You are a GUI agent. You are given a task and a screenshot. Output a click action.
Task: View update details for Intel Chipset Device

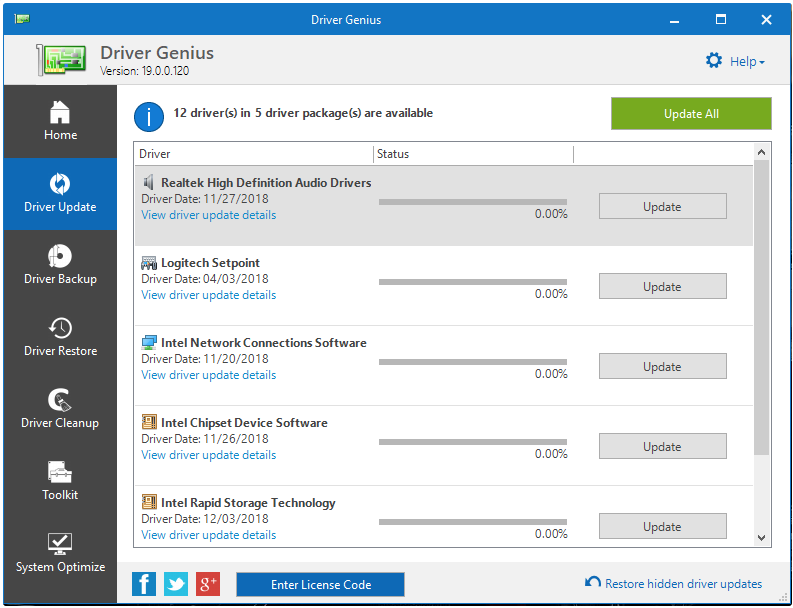point(208,455)
